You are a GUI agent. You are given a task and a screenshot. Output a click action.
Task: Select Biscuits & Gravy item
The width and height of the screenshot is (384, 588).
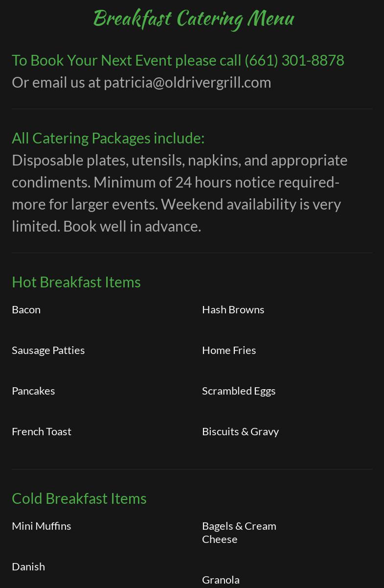(240, 431)
